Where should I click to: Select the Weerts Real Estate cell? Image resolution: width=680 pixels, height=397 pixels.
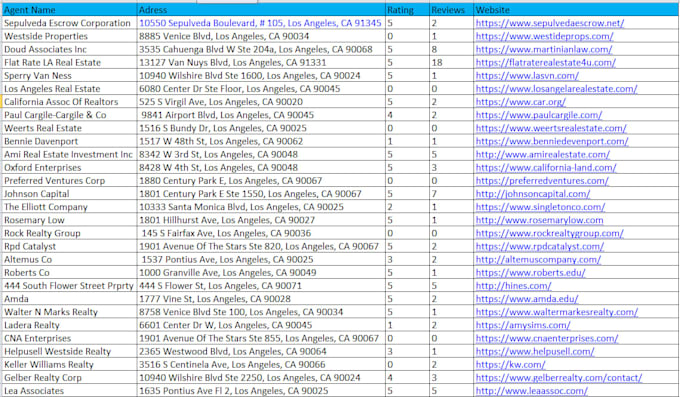point(69,128)
